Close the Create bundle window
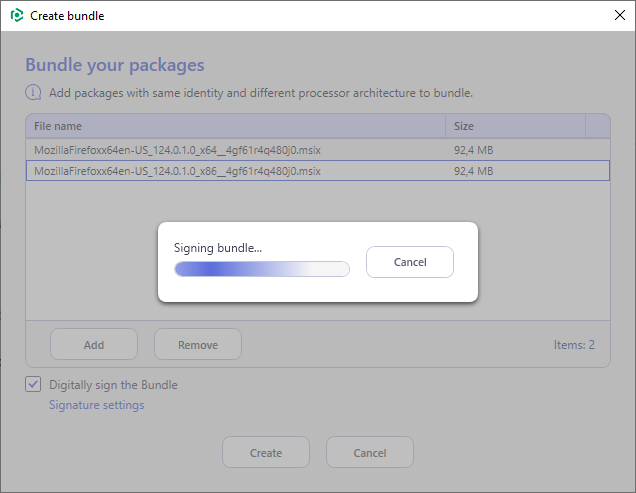Viewport: 636px width, 493px height. (x=620, y=15)
